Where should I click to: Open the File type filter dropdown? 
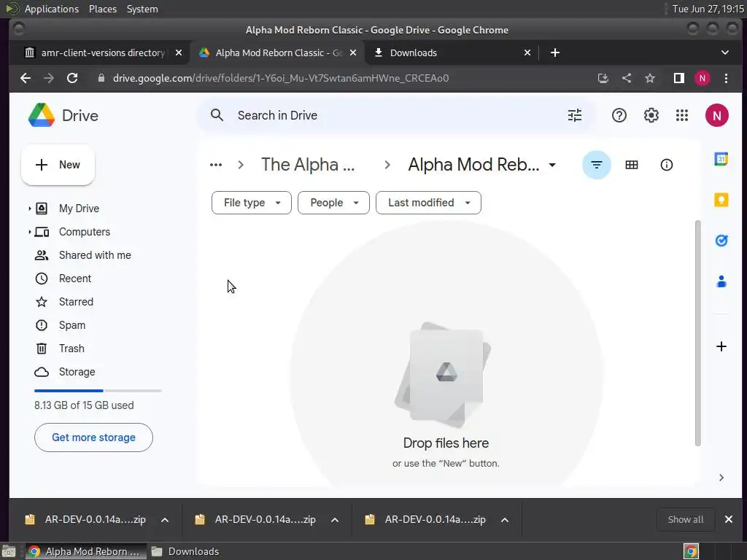[x=252, y=203]
